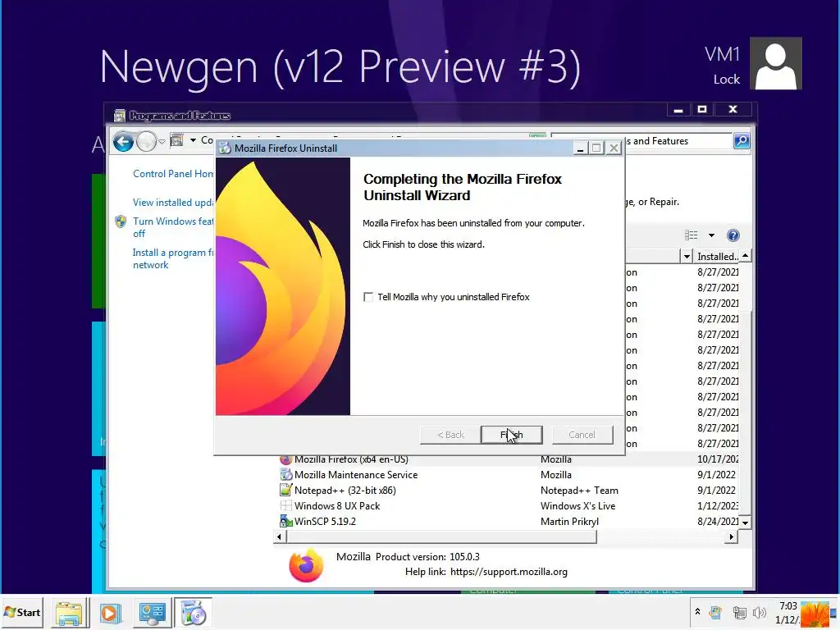Click the horizontal scroll right arrow
Image resolution: width=840 pixels, height=630 pixels.
click(732, 536)
